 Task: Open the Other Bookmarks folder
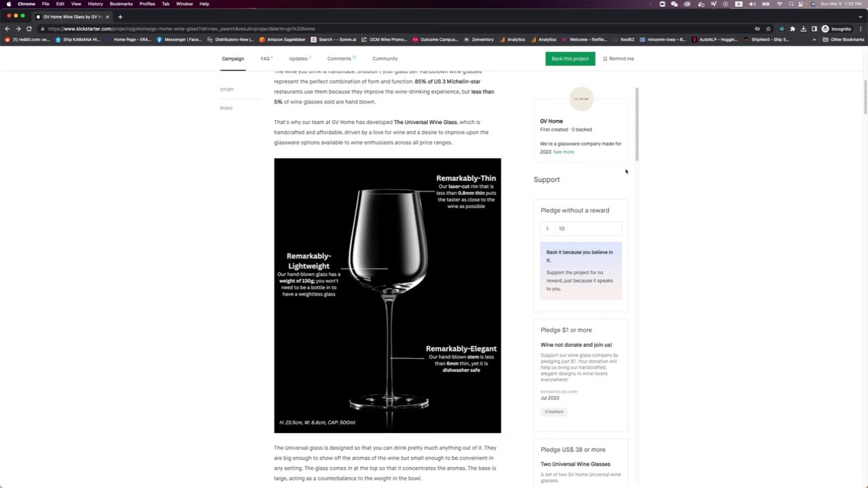coord(844,39)
